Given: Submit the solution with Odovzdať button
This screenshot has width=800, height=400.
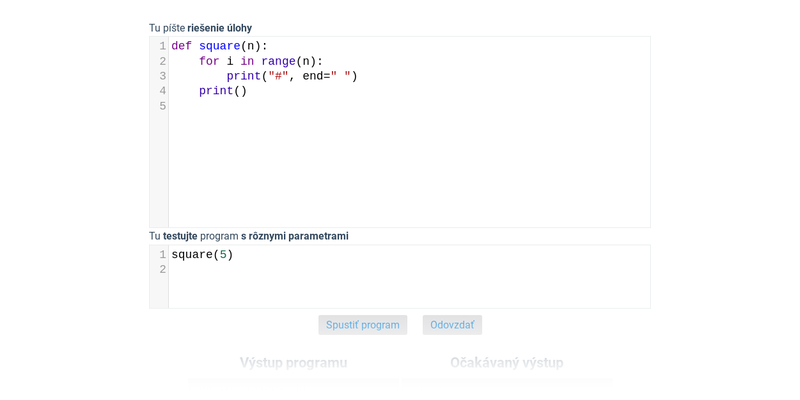Looking at the screenshot, I should 452,325.
